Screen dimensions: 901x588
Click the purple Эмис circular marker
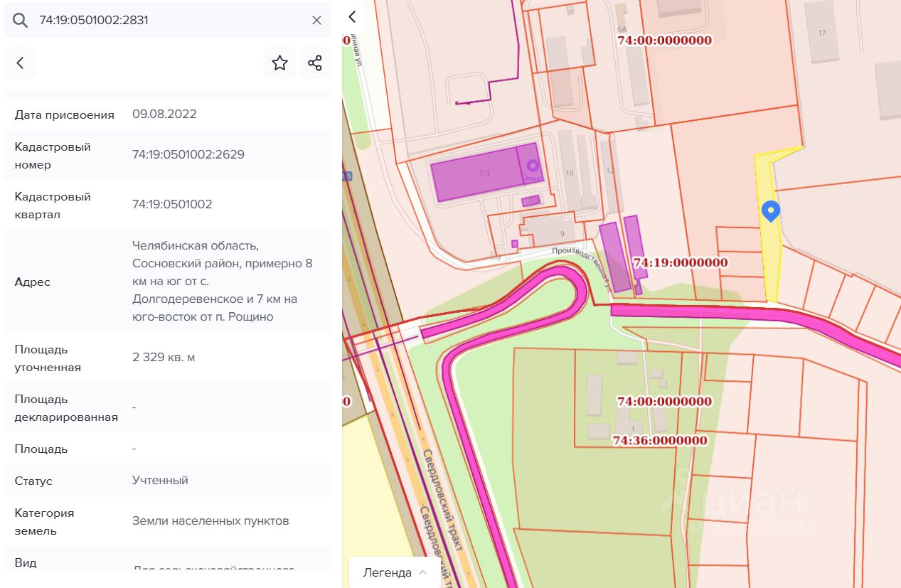531,165
